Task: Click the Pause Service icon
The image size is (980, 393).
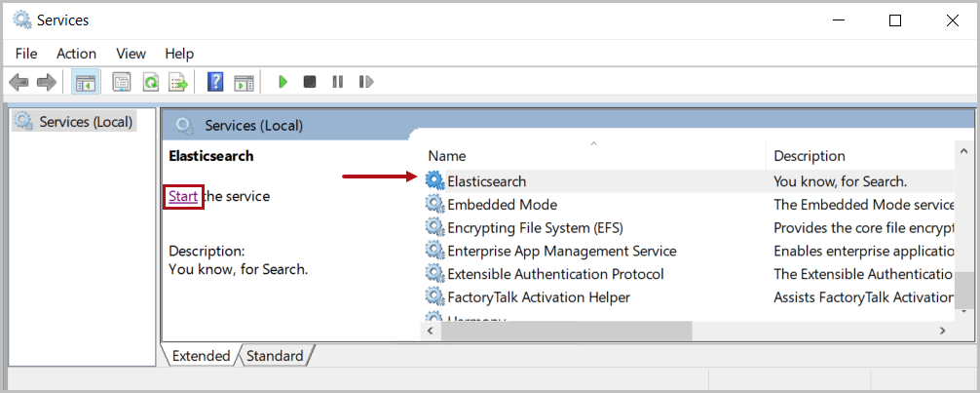Action: 337,82
